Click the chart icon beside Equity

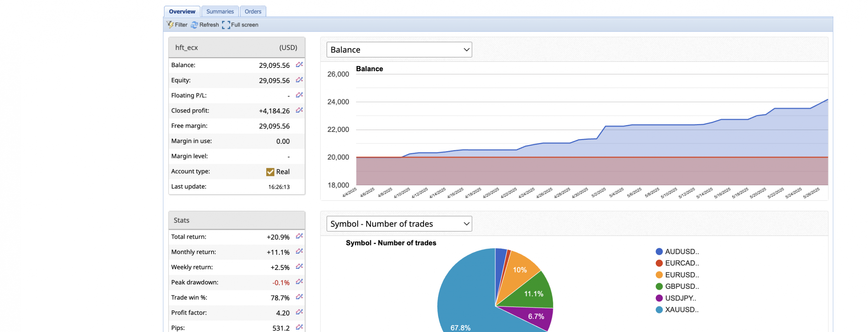click(x=299, y=80)
